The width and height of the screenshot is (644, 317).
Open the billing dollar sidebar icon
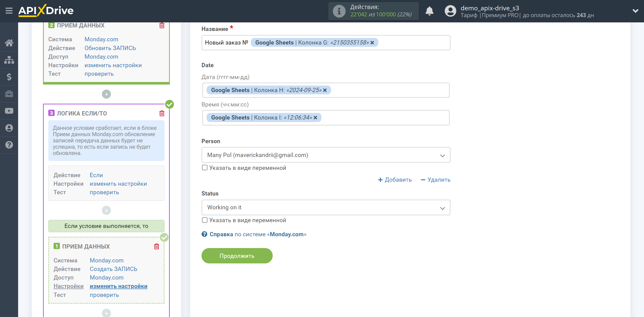point(9,77)
